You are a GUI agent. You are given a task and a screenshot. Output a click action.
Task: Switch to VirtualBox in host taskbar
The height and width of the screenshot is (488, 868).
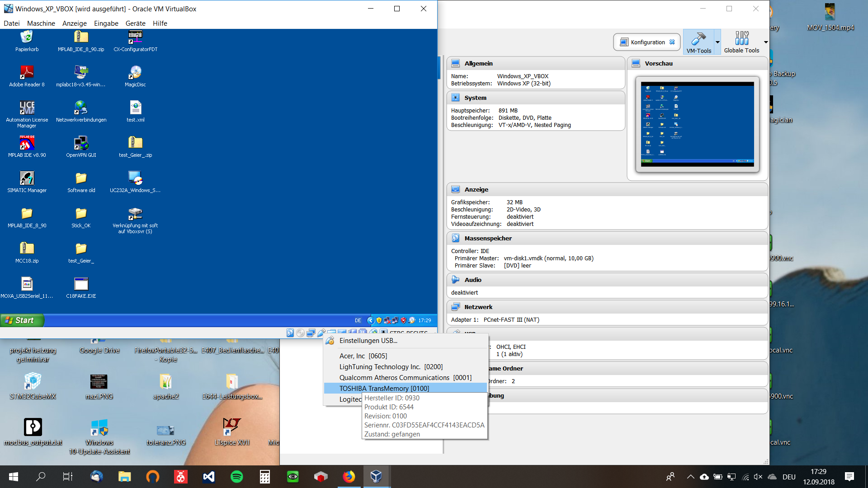376,477
